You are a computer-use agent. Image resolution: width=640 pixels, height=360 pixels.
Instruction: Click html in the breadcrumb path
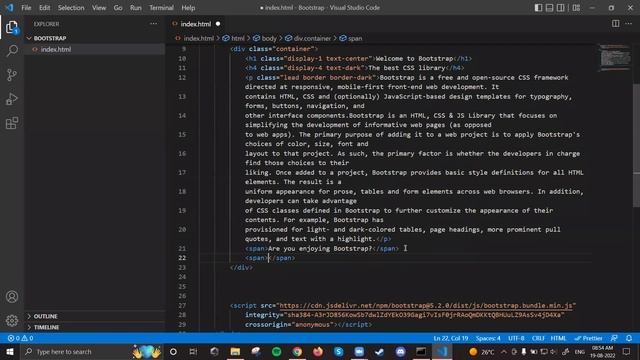click(x=238, y=38)
